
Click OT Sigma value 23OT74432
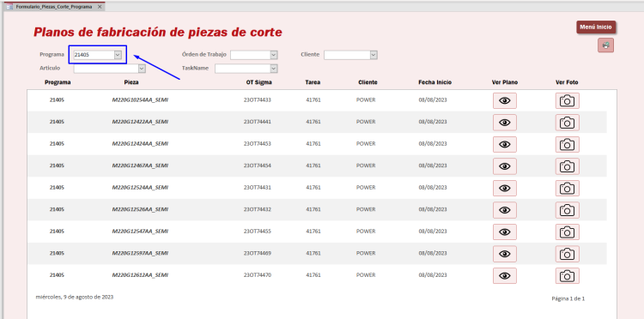click(x=257, y=209)
